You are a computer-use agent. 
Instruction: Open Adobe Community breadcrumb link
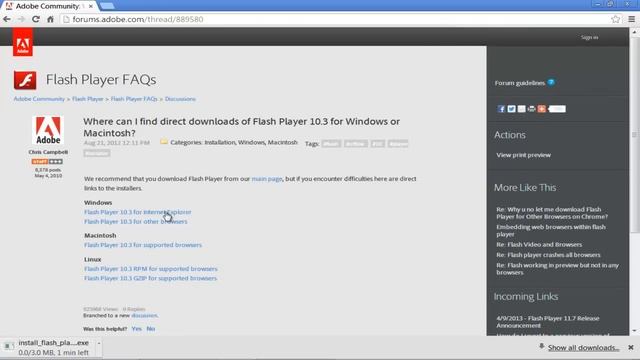tap(39, 99)
